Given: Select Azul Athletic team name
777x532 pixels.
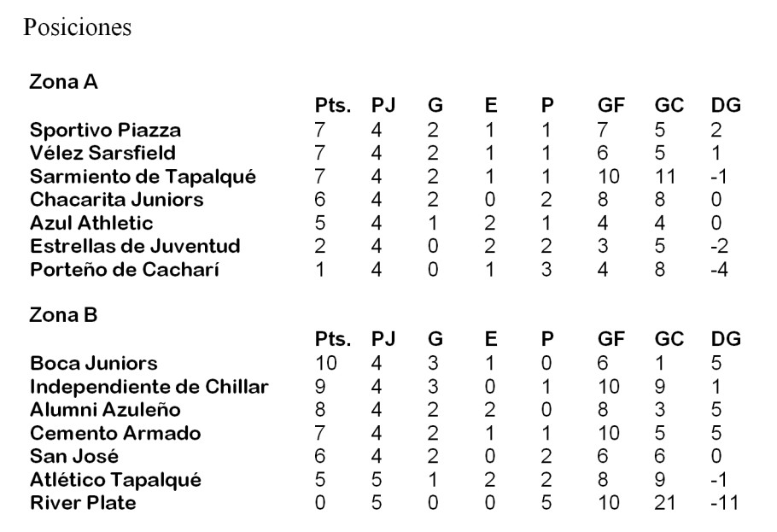Looking at the screenshot, I should (91, 223).
